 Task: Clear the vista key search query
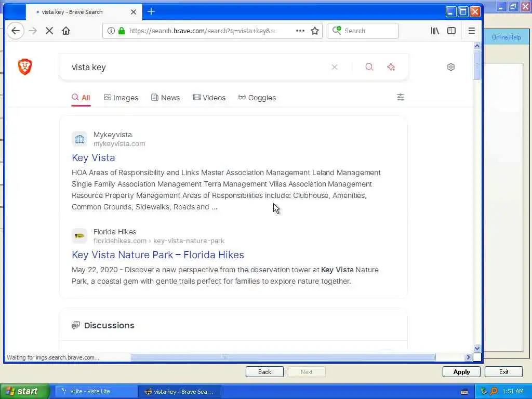[x=334, y=67]
